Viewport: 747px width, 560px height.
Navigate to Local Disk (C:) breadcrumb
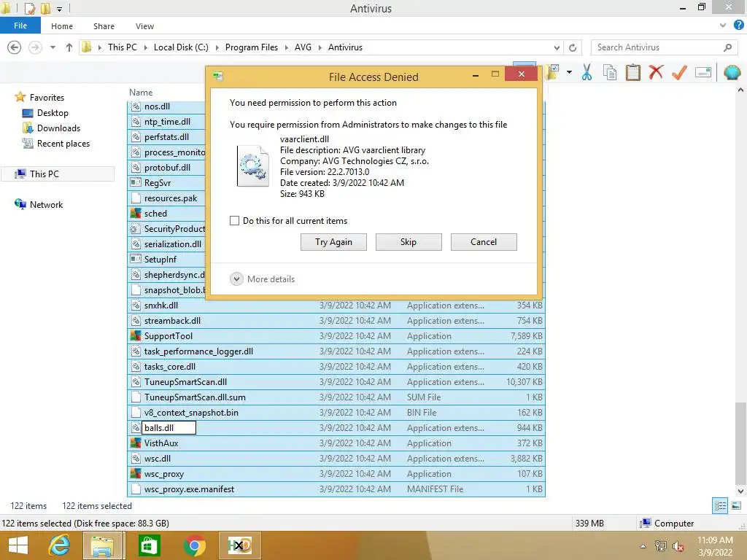click(181, 47)
